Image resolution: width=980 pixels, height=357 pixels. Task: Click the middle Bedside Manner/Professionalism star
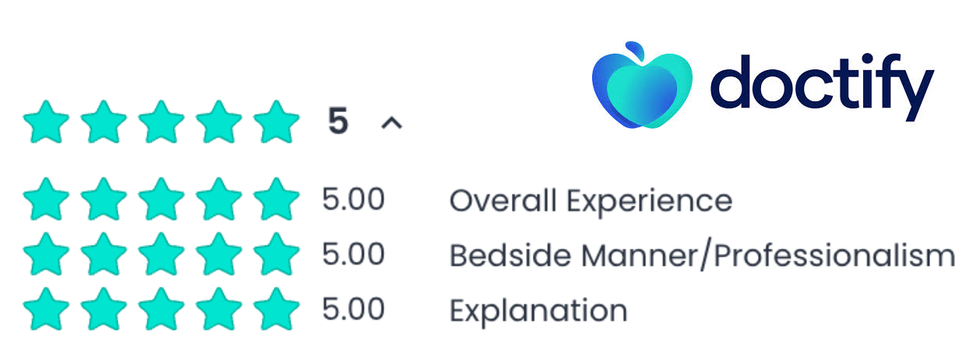[x=161, y=256]
